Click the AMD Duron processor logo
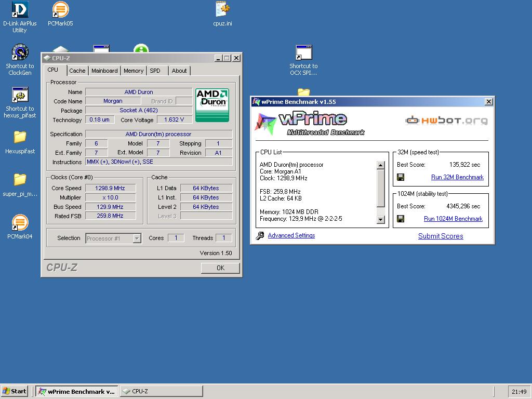The height and width of the screenshot is (399, 532). pos(212,105)
